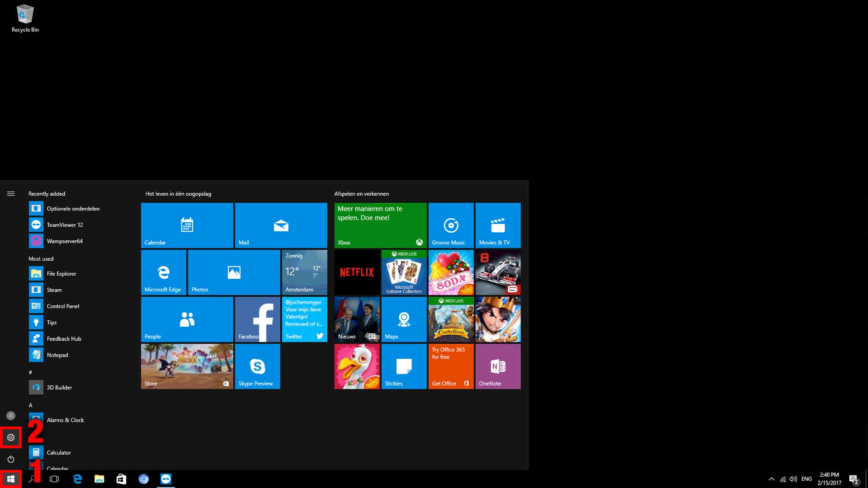The image size is (868, 488).
Task: Open the Candy Crush Soda tile
Action: (x=451, y=272)
